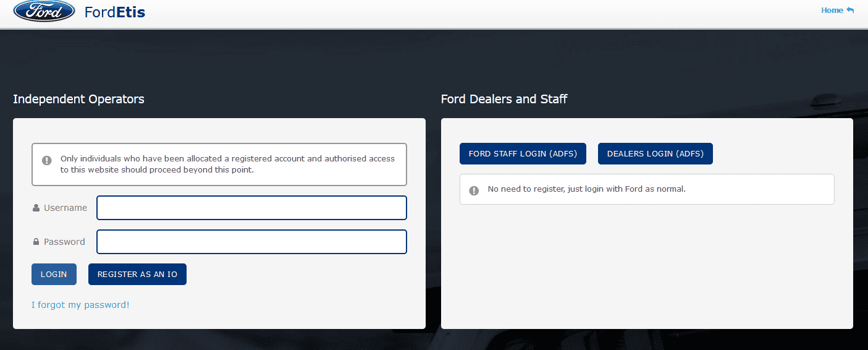This screenshot has height=350, width=868.
Task: Click the FordEtis title text
Action: coord(115,12)
